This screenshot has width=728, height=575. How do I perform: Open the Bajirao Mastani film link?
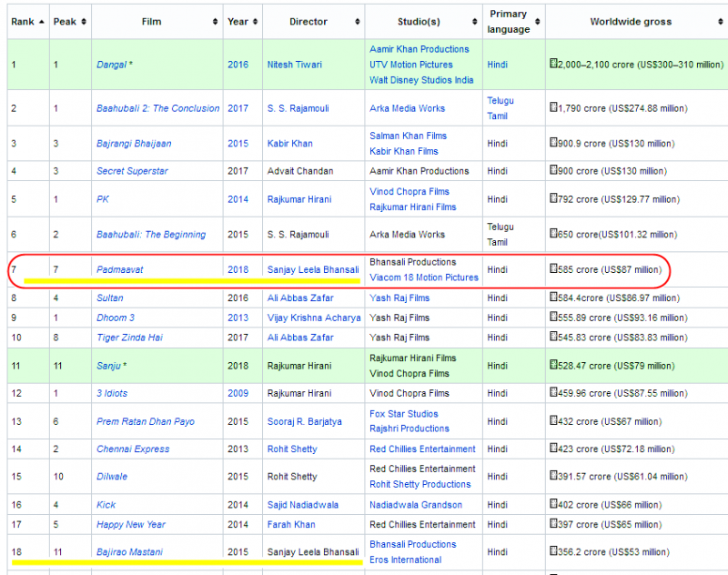coord(129,551)
